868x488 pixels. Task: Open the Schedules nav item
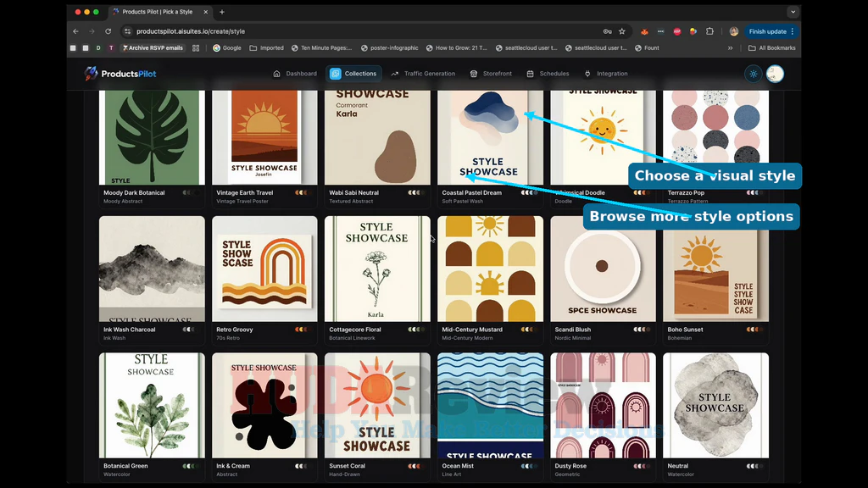[548, 74]
